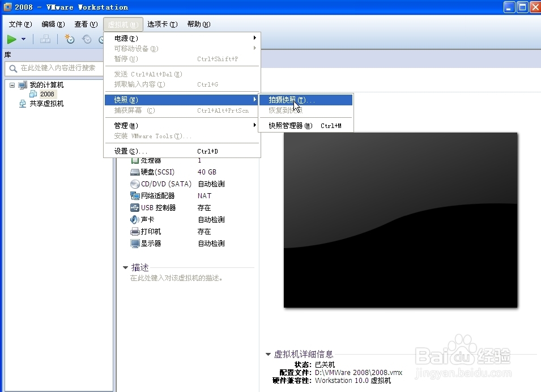Open 快照管理器(M) from the submenu
The height and width of the screenshot is (392, 541).
(305, 126)
